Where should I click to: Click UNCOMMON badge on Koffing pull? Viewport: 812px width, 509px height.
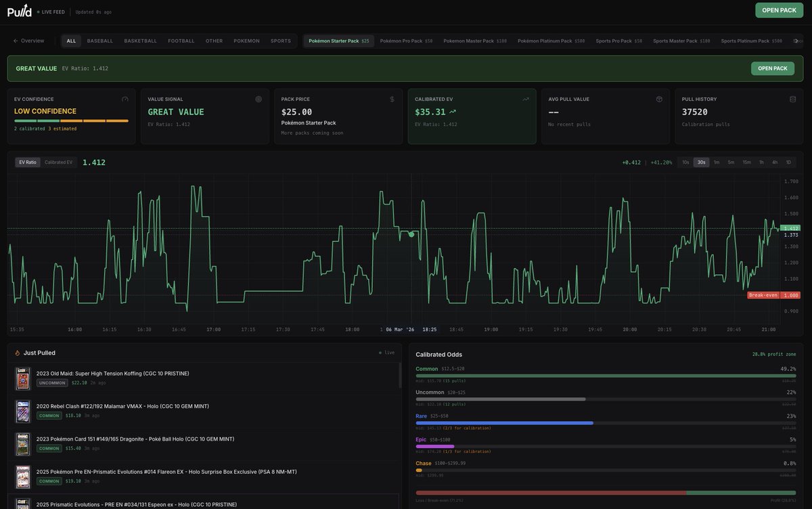(x=52, y=383)
